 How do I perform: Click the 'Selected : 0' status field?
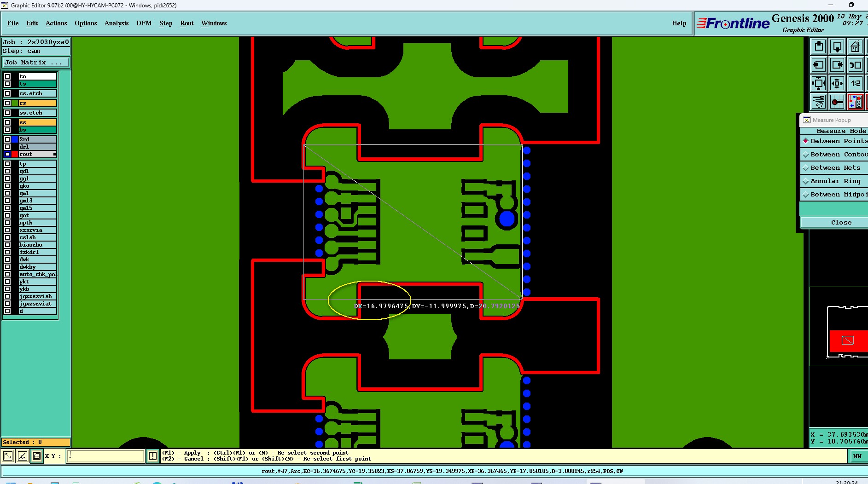(36, 442)
